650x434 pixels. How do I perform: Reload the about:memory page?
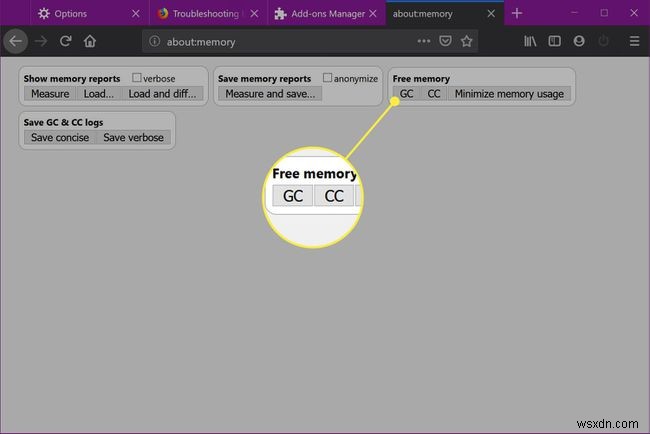65,41
